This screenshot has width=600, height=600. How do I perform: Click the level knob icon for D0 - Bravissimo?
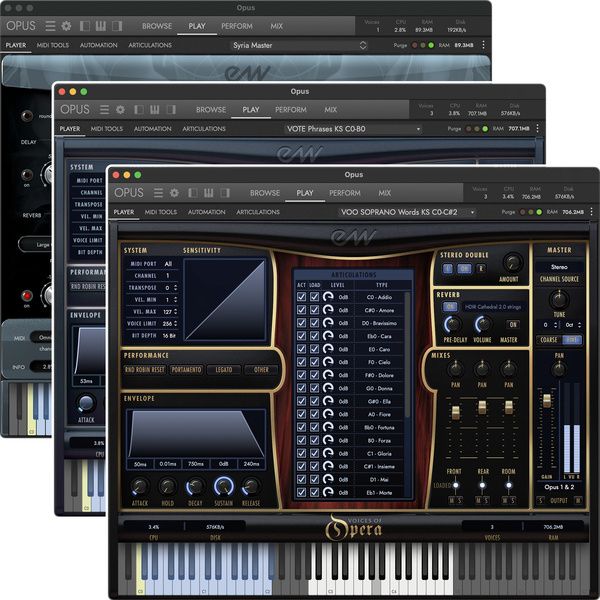point(328,323)
